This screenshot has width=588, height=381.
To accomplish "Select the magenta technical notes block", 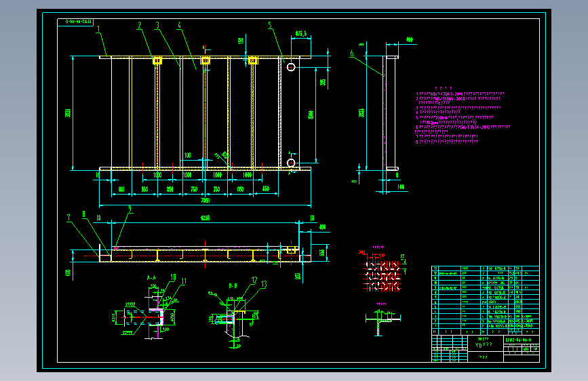I will point(463,115).
